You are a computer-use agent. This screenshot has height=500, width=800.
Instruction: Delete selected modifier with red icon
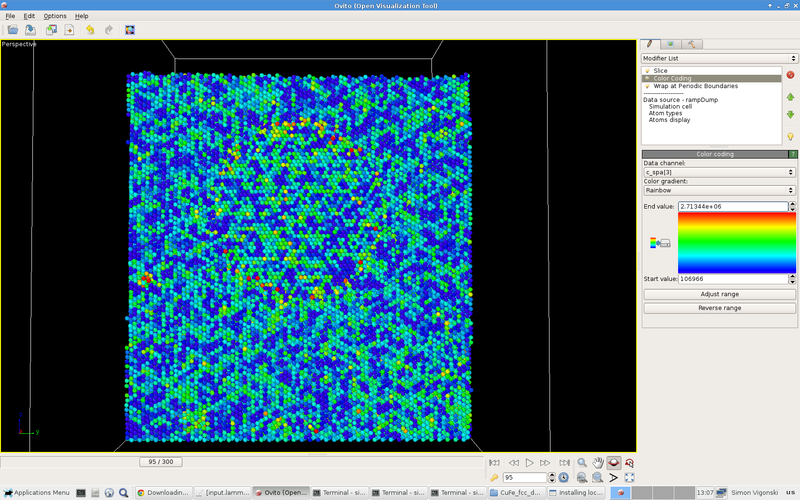click(x=791, y=74)
